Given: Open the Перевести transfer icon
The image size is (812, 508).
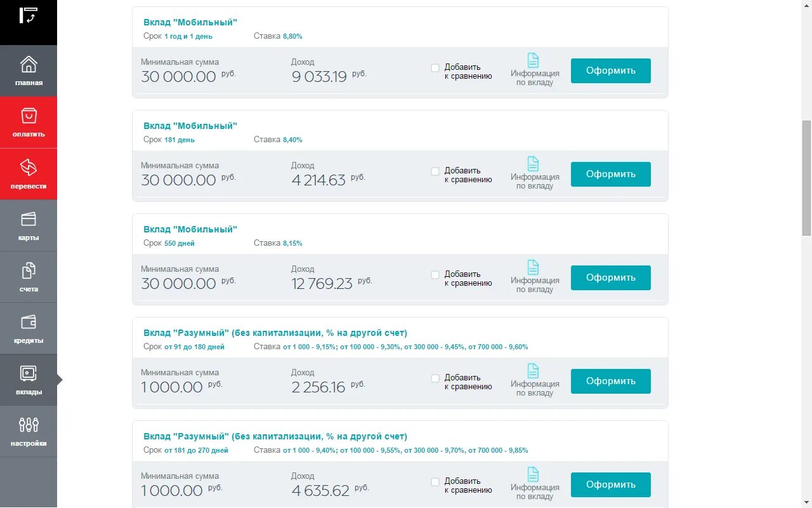Looking at the screenshot, I should [29, 167].
